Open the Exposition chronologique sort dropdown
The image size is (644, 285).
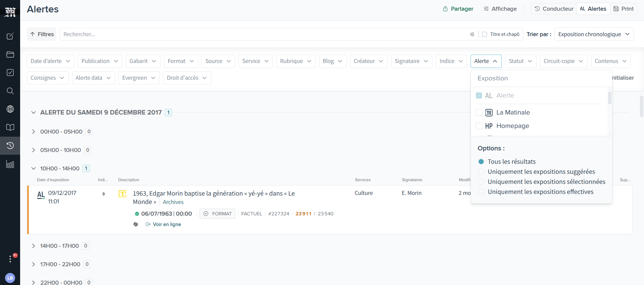tap(594, 34)
